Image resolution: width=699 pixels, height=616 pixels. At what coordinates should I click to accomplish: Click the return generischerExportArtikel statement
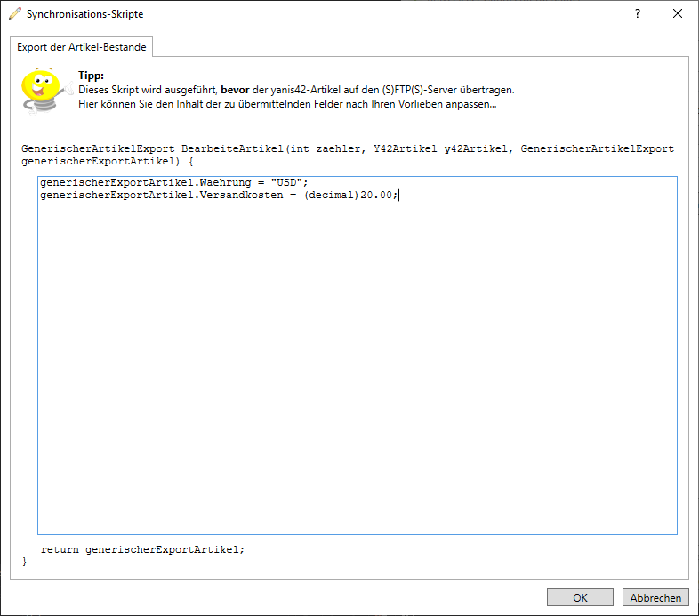click(142, 549)
